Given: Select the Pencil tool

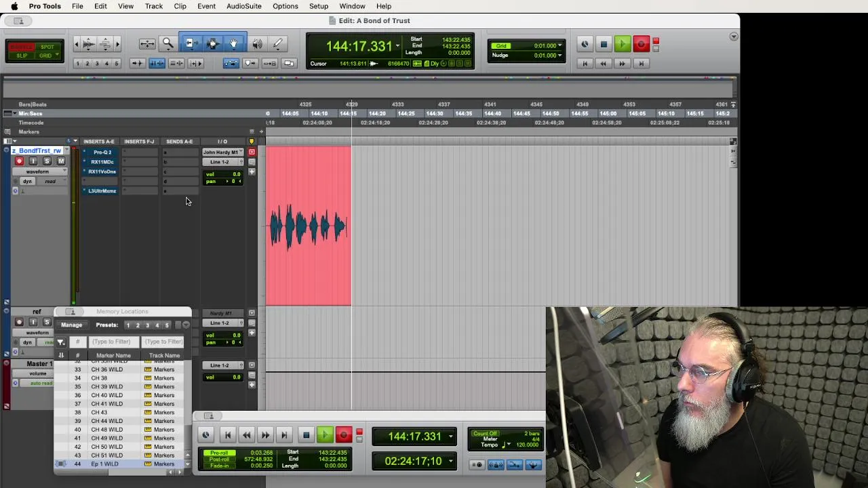Looking at the screenshot, I should 277,44.
